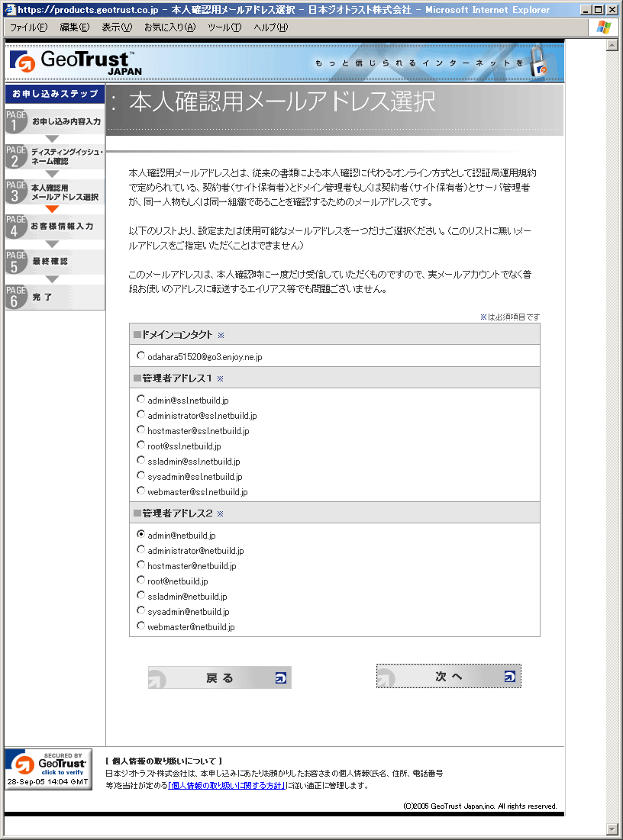This screenshot has width=623, height=840.
Task: Click the 個人情報の取り扱いについて heading
Action: (x=163, y=761)
